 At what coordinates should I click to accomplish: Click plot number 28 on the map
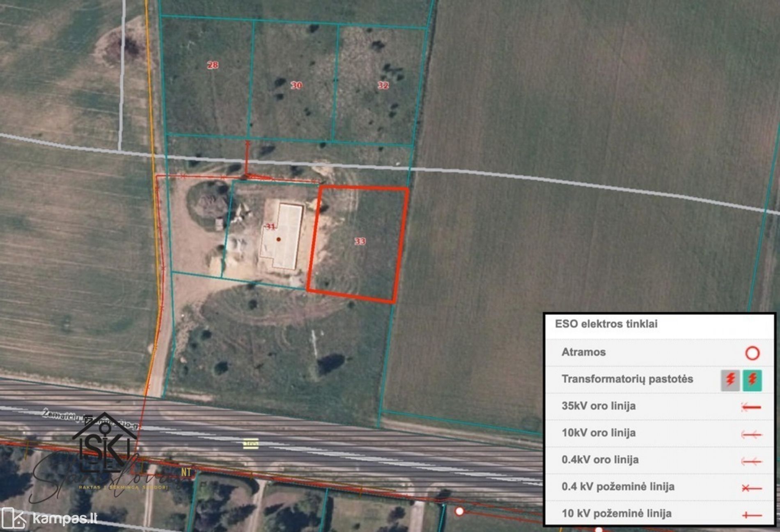pyautogui.click(x=213, y=65)
